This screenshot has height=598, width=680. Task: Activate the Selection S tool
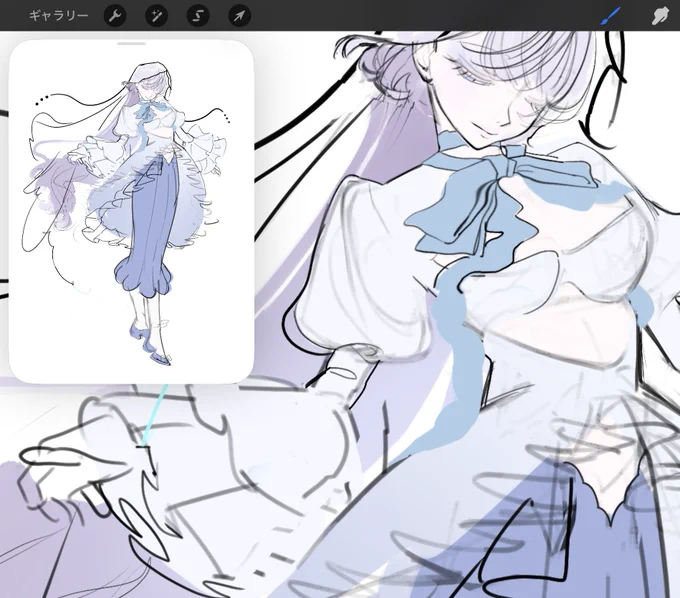(198, 16)
